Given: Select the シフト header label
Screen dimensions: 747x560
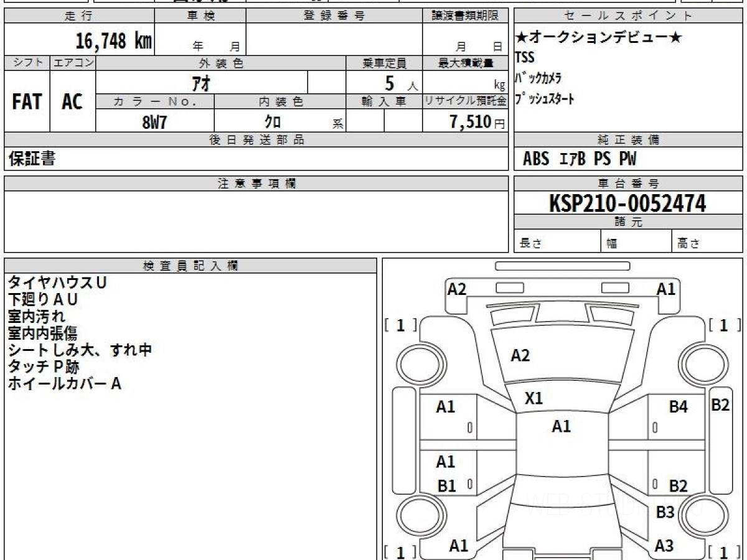Looking at the screenshot, I should click(27, 63).
